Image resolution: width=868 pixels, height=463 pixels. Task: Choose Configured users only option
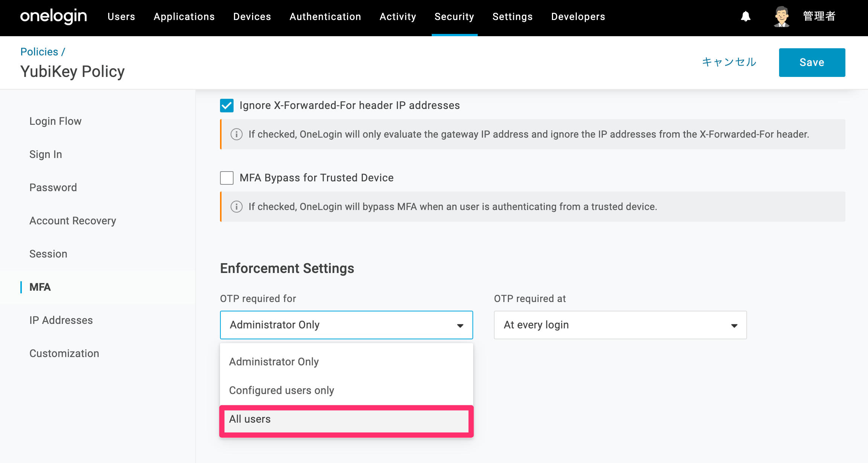coord(346,390)
